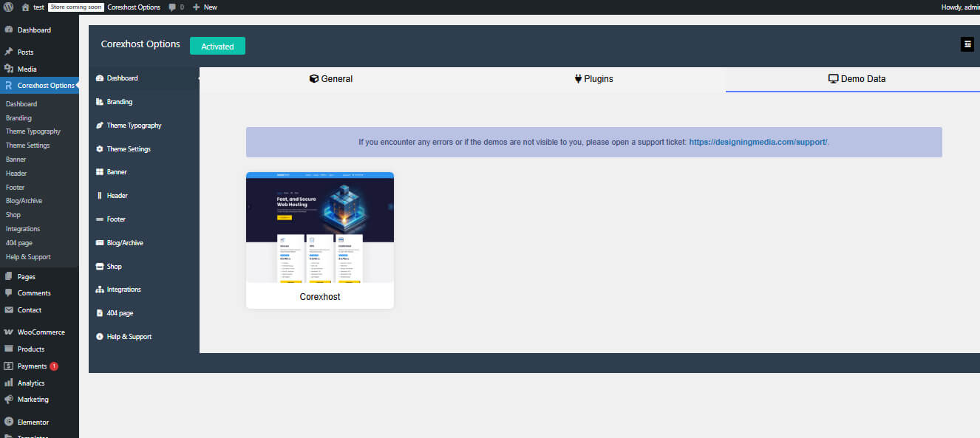The height and width of the screenshot is (438, 980).
Task: Open Header section in options panel
Action: tap(144, 196)
